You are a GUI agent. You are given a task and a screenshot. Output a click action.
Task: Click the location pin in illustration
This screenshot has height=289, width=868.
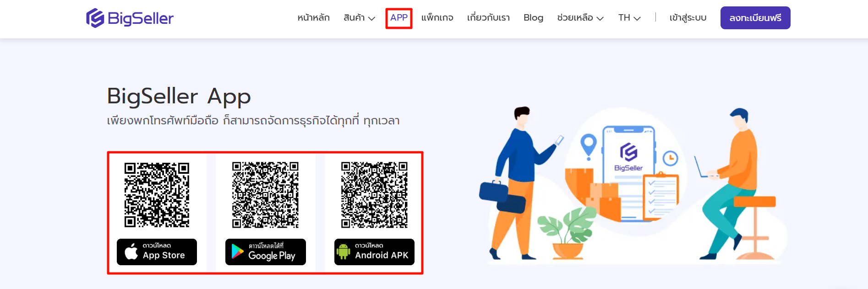tap(589, 146)
